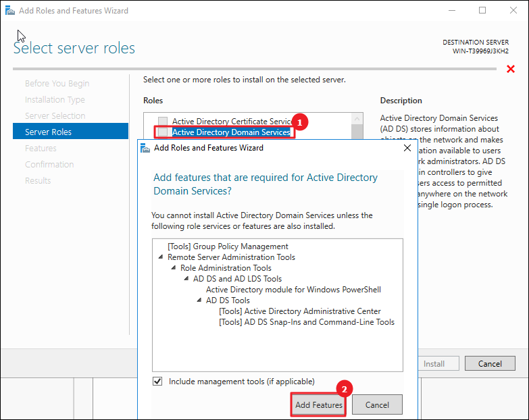Viewport: 529px width, 420px height.
Task: Click the roles list scrollbar thumb
Action: click(357, 132)
